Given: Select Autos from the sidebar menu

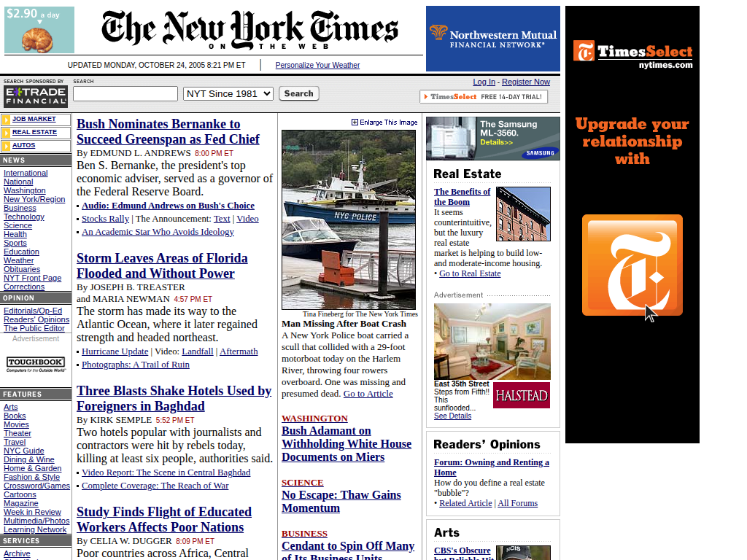Looking at the screenshot, I should coord(23,145).
